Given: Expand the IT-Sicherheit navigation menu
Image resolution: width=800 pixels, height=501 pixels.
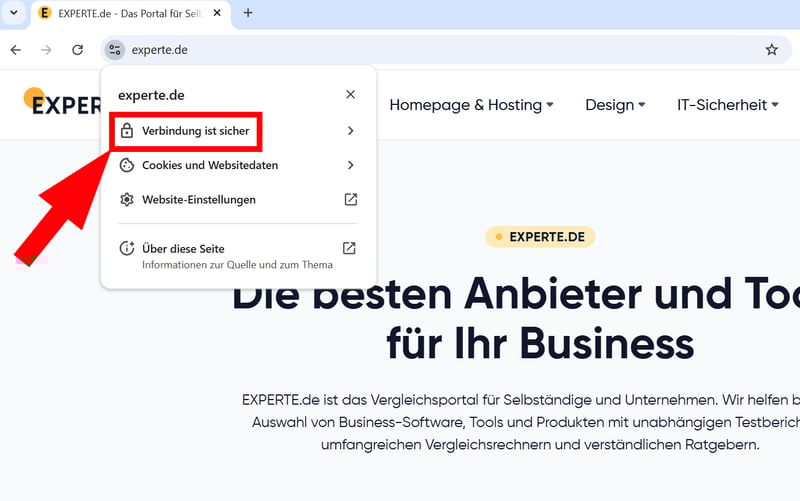Looking at the screenshot, I should pos(728,105).
